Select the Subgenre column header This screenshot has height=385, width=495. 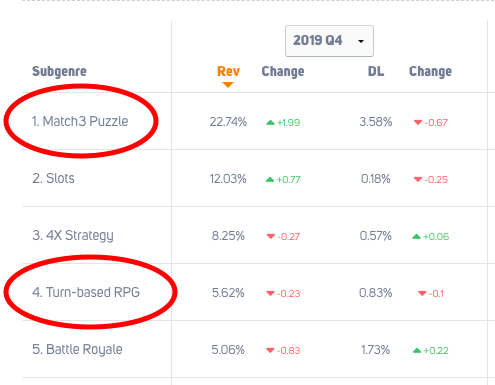(59, 71)
